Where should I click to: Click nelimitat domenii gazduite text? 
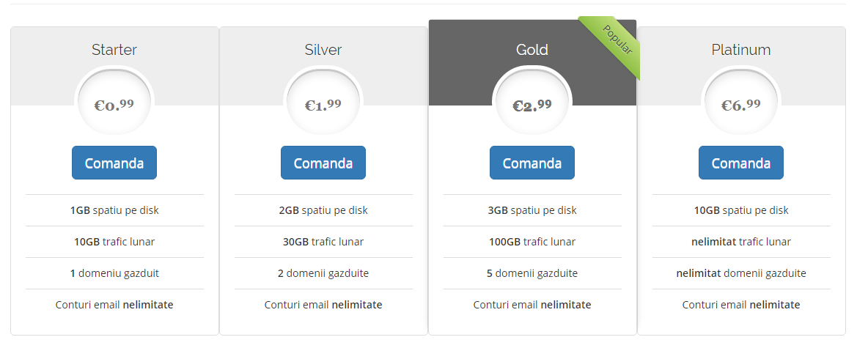tap(741, 273)
